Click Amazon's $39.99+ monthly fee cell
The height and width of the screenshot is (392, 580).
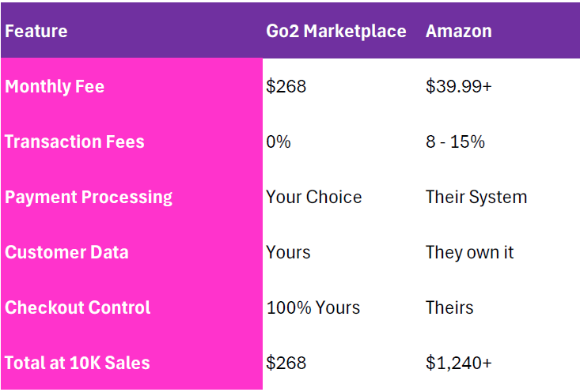tap(459, 87)
